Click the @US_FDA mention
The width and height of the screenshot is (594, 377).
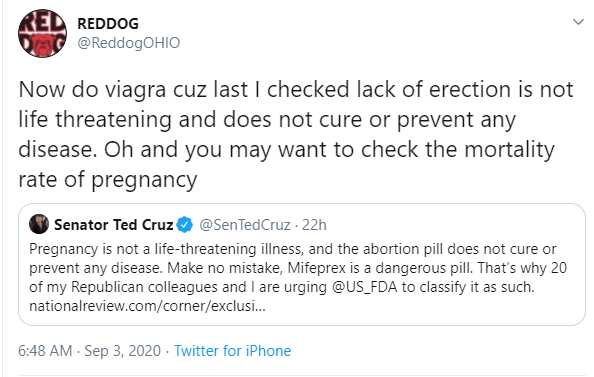coord(364,287)
